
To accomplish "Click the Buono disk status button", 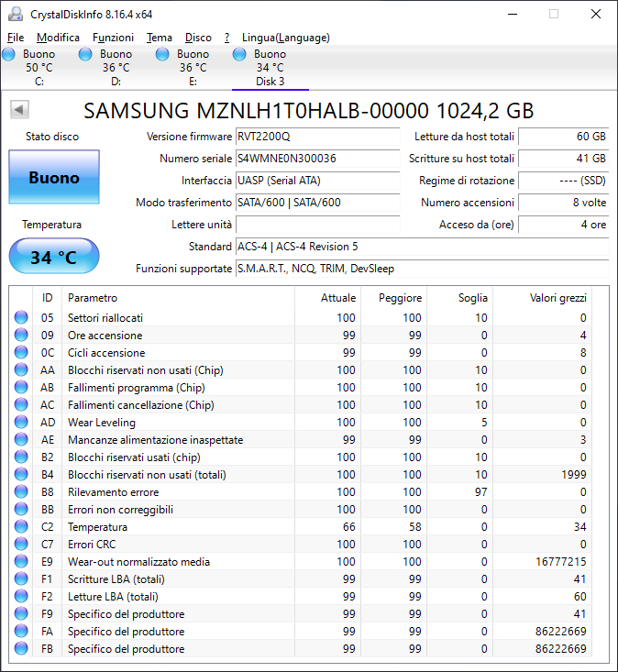I will coord(54,177).
